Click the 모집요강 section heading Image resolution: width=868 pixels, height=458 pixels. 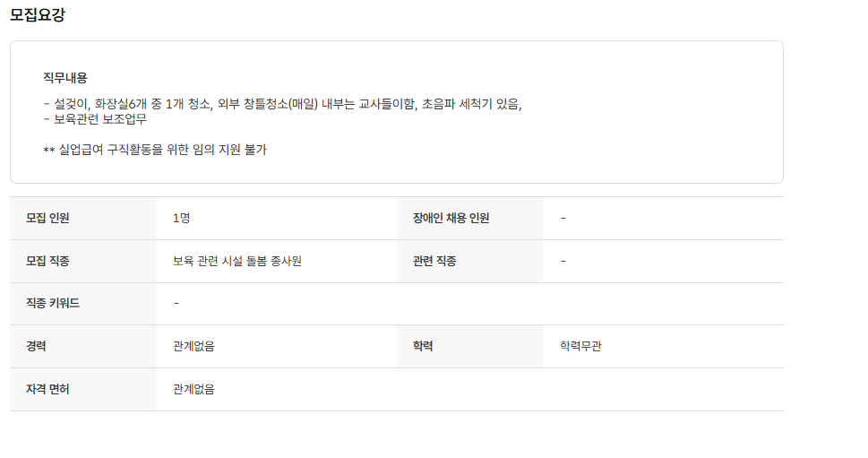coord(37,15)
